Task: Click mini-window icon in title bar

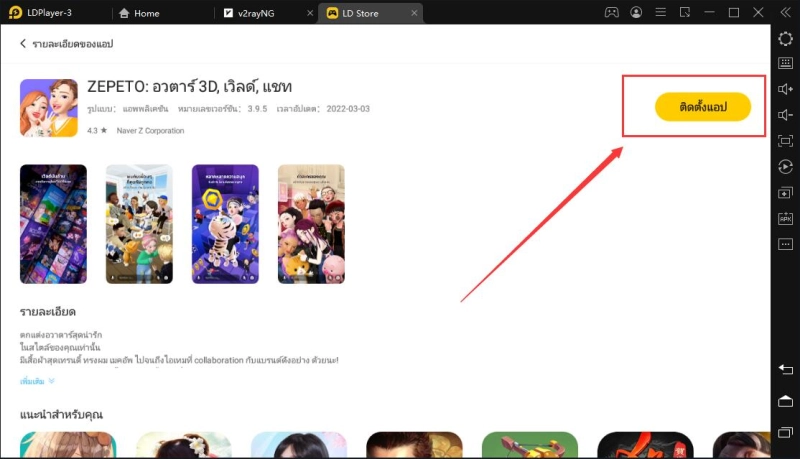Action: coord(685,12)
